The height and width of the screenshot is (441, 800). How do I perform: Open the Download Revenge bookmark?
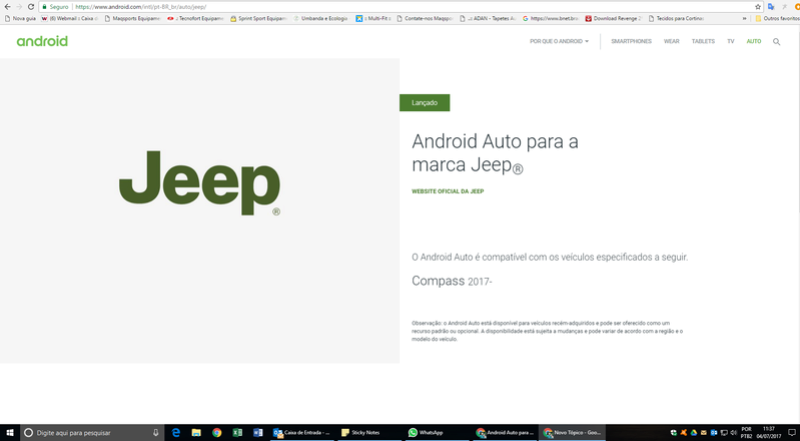(613, 18)
